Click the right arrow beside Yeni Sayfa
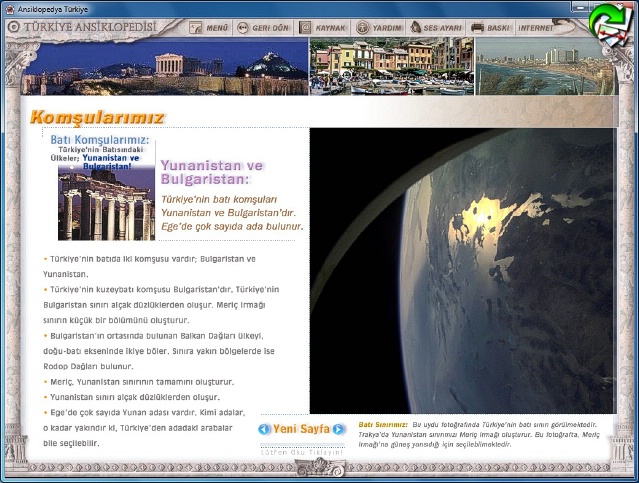The image size is (639, 483). 338,429
